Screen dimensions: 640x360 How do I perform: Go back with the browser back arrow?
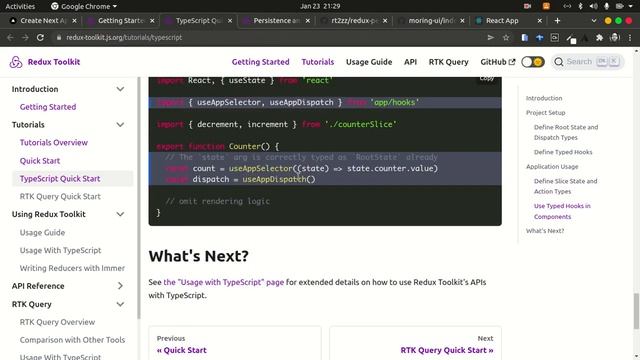10,38
